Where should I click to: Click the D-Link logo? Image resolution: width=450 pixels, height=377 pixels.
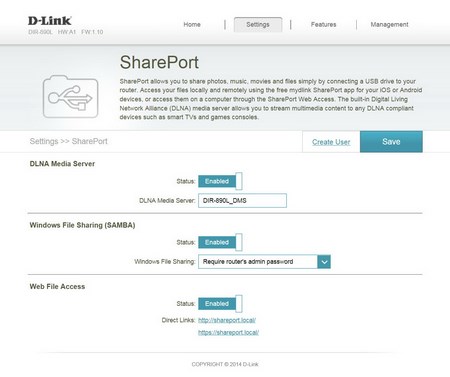click(50, 21)
